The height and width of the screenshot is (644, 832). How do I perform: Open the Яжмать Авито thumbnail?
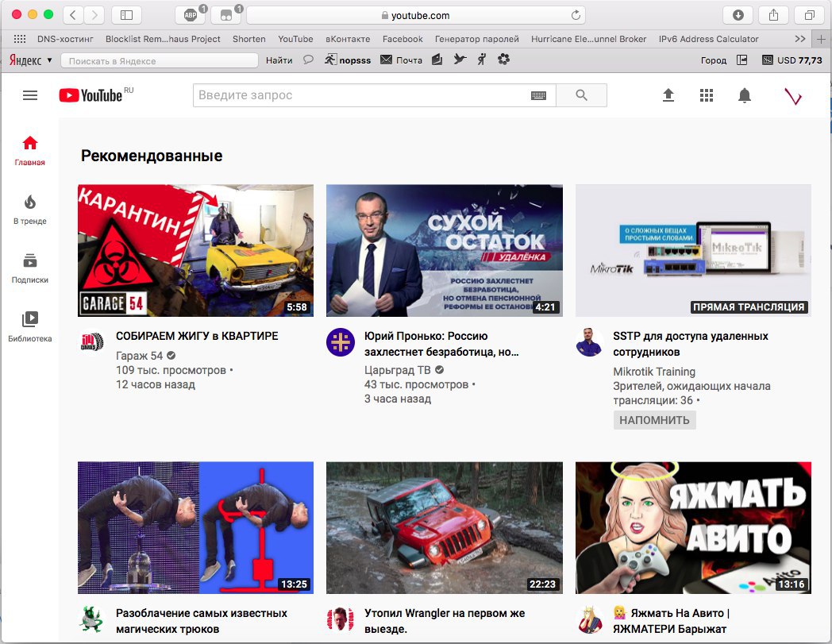(x=693, y=528)
